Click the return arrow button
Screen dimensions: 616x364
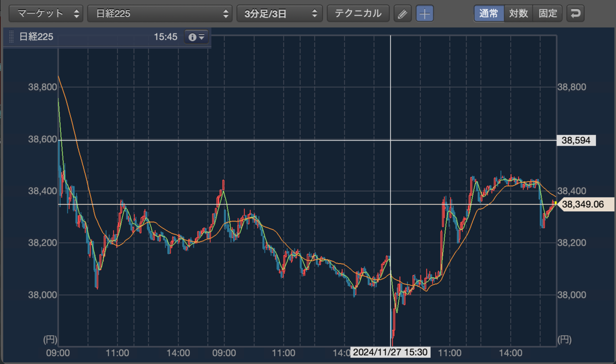575,14
